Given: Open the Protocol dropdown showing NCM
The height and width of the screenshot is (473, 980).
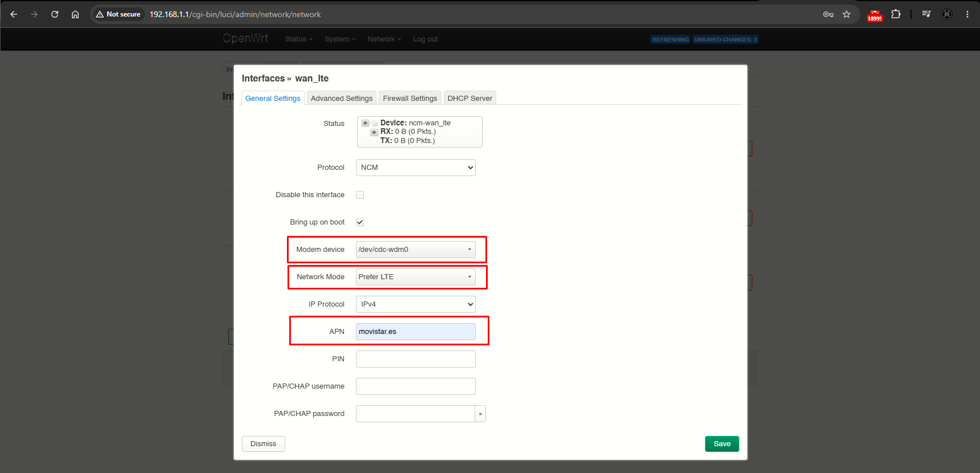Looking at the screenshot, I should (x=416, y=168).
